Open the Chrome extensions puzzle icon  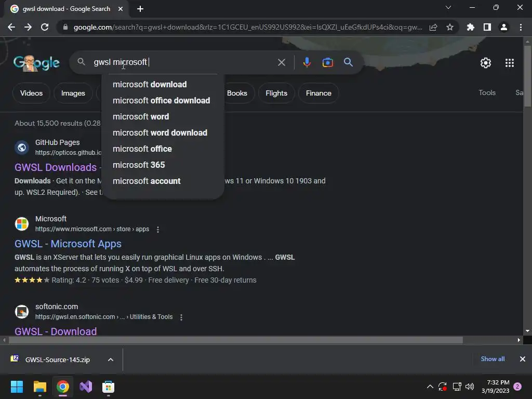[x=471, y=27]
